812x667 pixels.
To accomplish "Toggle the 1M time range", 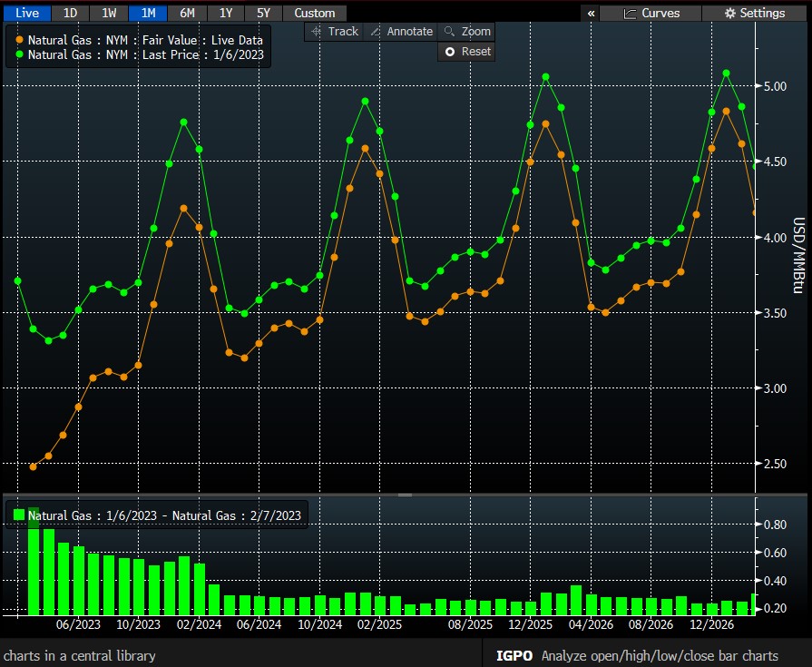I will 148,13.
